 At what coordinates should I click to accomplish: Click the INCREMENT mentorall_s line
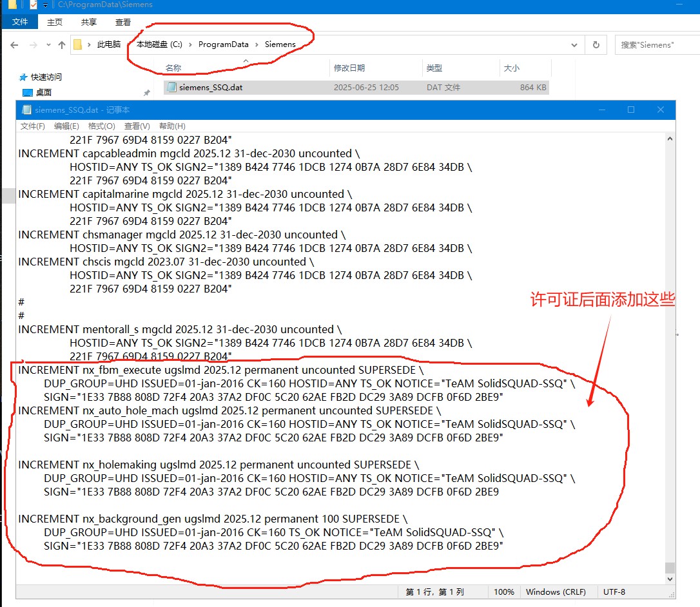180,329
